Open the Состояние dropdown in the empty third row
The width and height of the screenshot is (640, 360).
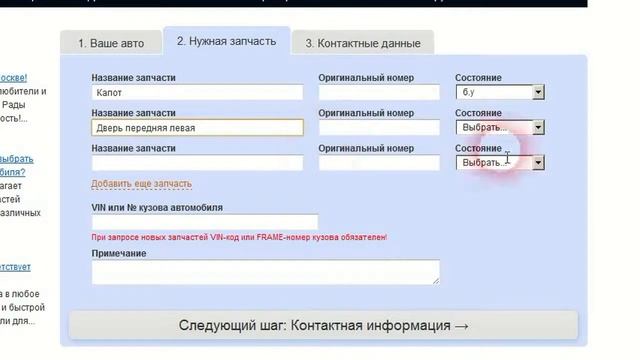point(500,162)
